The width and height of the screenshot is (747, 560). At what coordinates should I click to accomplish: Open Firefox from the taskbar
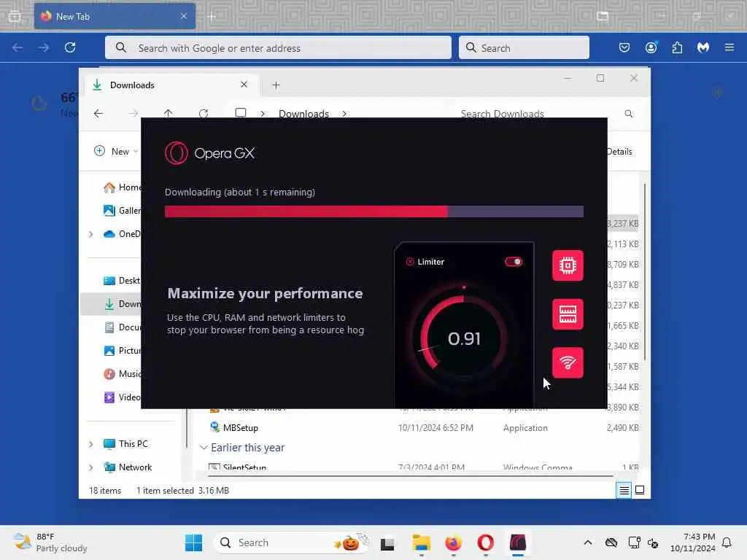pos(453,542)
